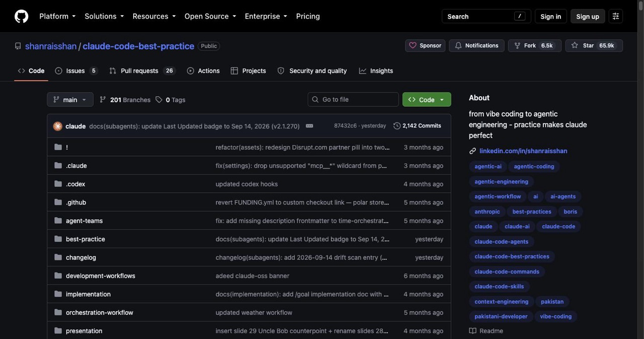Open the "adeed claude-oss banner" commit message
Image resolution: width=644 pixels, height=339 pixels.
253,276
